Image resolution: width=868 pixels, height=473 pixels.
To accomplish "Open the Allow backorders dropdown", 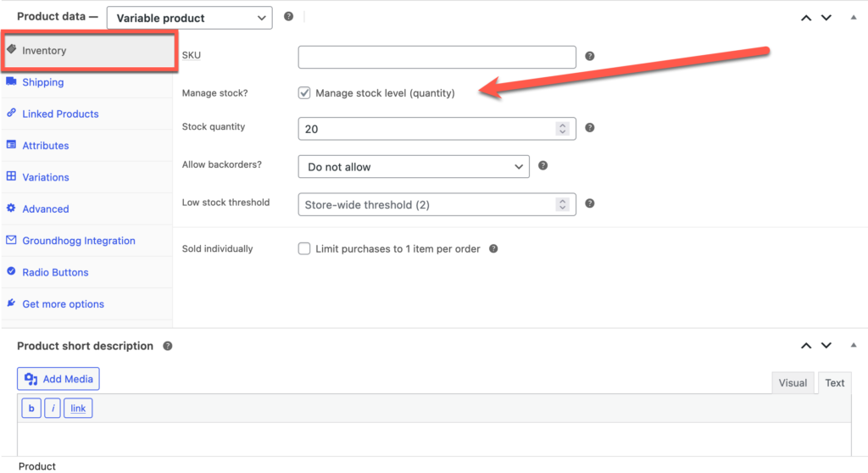I will pyautogui.click(x=414, y=167).
